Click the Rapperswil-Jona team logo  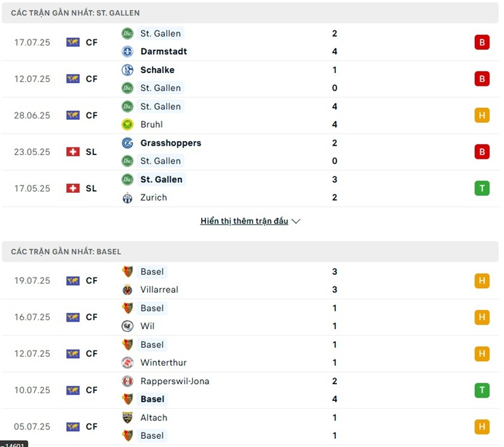128,381
